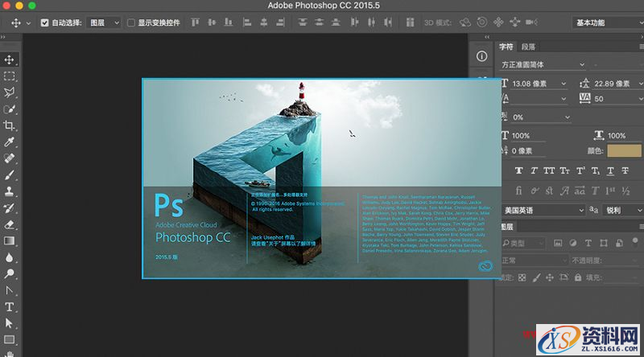Select the 字符 tab
This screenshot has height=357, width=644.
[506, 47]
